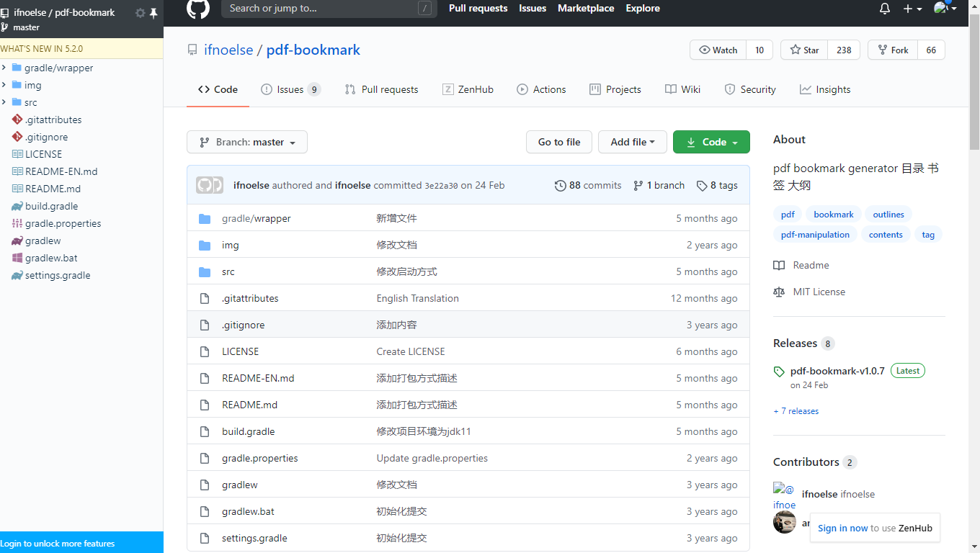Expand the src folder in tree
The height and width of the screenshot is (553, 980).
click(4, 102)
